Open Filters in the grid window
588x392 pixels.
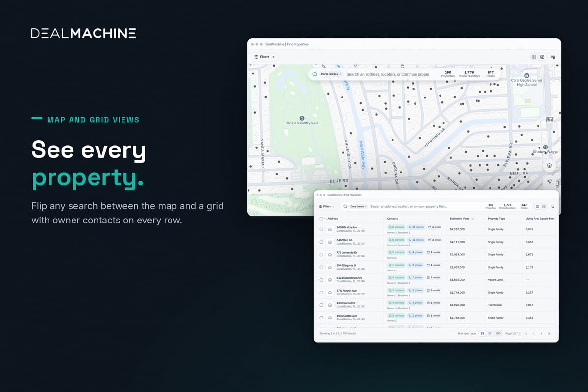(326, 207)
